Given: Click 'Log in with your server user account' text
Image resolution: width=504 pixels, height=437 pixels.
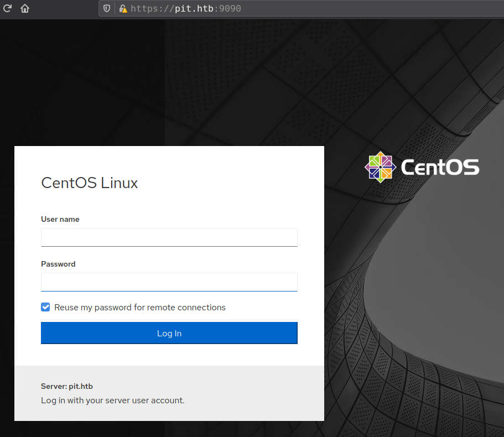Looking at the screenshot, I should (113, 400).
